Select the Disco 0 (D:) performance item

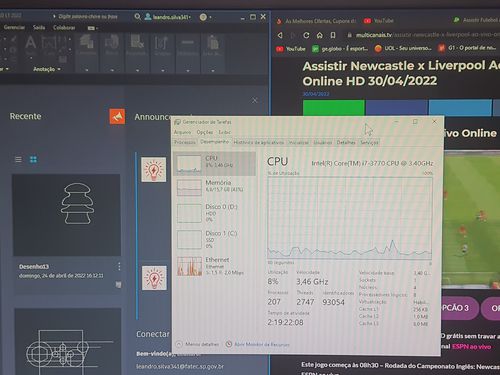215,213
